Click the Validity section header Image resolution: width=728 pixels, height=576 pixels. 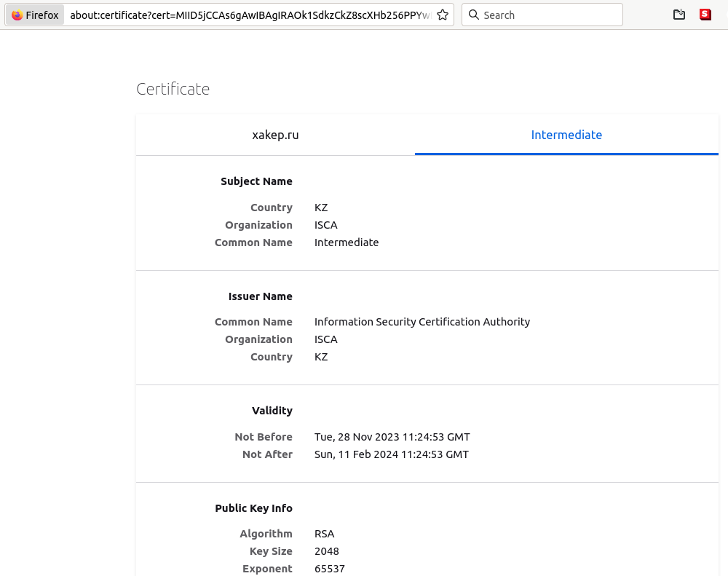(272, 411)
